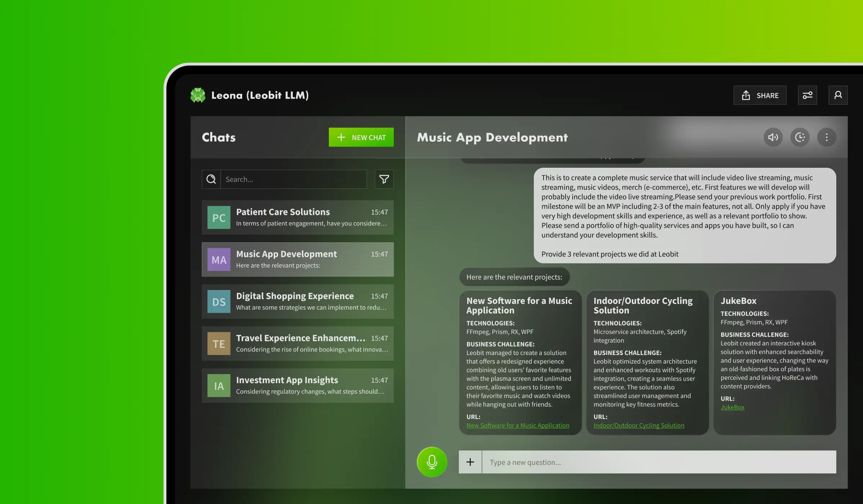
Task: Open the three-dot more options menu
Action: coord(827,137)
